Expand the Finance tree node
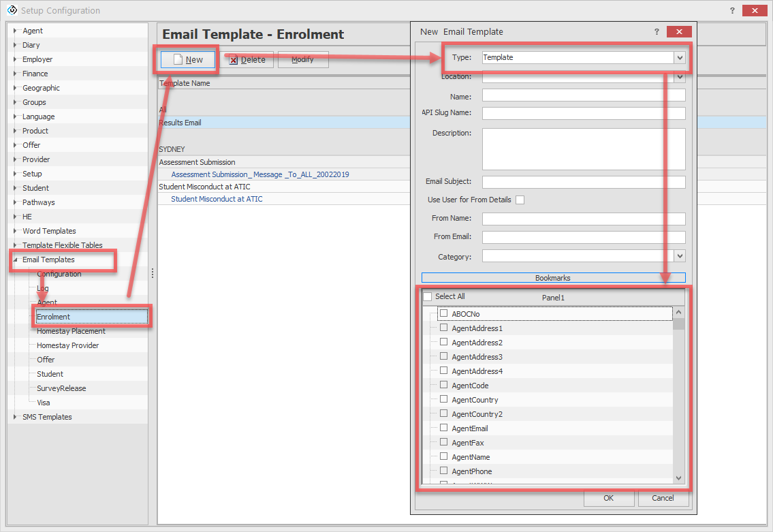 [15, 74]
